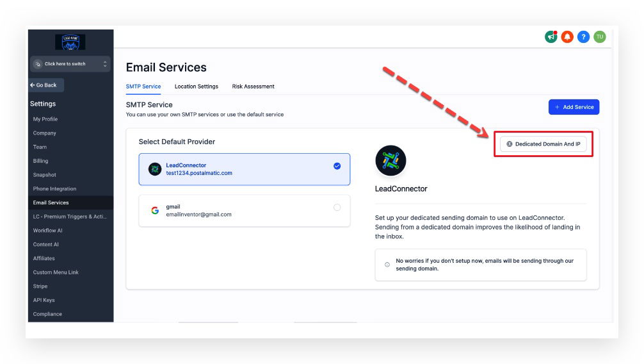Click the Settings heading in the sidebar
Screen dimensions: 644x364
click(x=43, y=104)
